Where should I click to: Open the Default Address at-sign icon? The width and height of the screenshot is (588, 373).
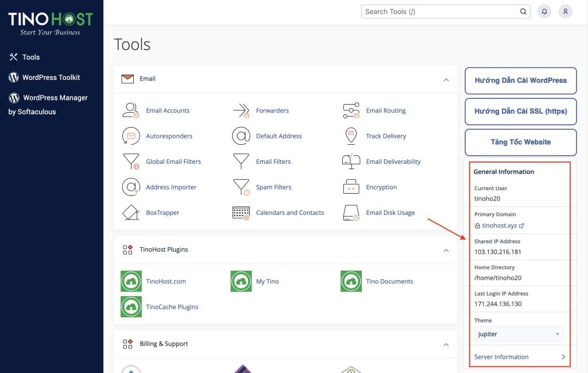click(x=241, y=136)
